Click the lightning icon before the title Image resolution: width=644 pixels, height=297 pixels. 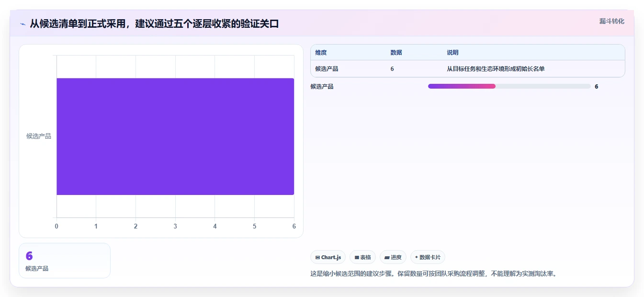tap(23, 24)
